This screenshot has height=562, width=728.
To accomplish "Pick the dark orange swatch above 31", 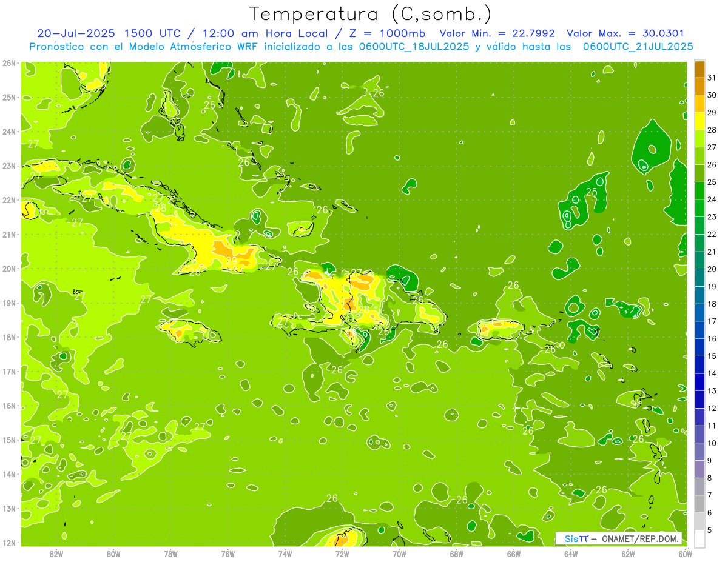I will [x=699, y=69].
